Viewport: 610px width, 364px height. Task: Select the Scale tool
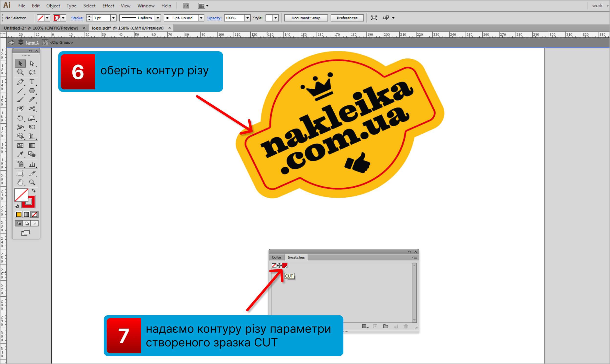[x=32, y=118]
